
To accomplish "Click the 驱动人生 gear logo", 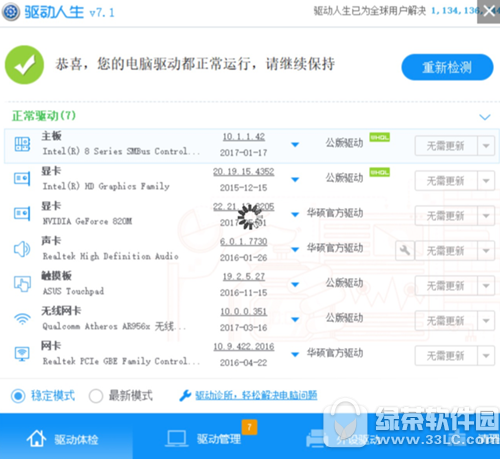I will (x=11, y=12).
